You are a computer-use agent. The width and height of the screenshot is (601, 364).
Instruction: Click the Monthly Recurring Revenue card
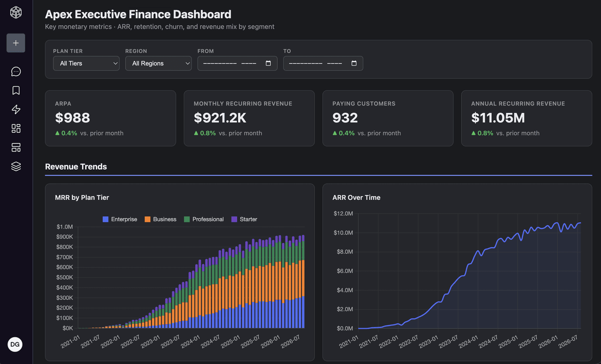[x=249, y=118]
